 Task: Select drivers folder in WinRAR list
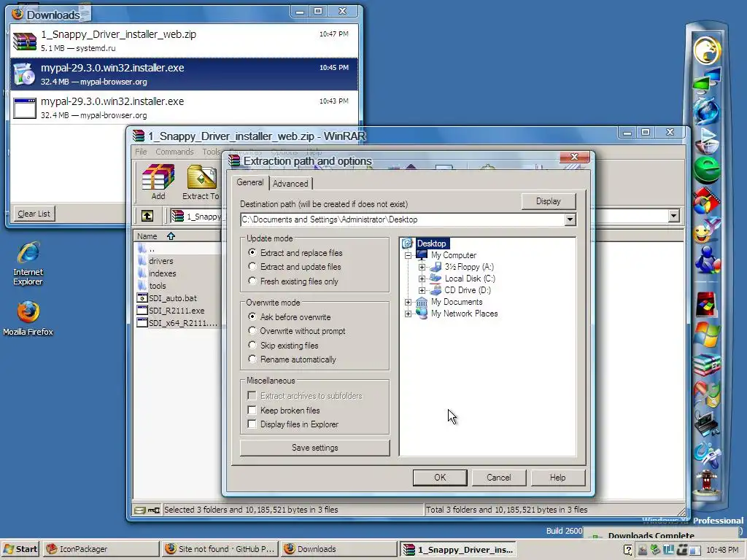click(161, 261)
